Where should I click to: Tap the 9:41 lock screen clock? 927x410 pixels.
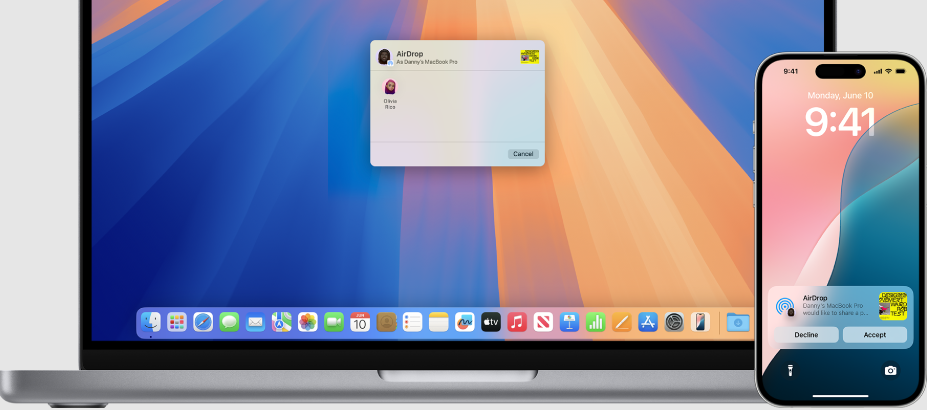(840, 122)
